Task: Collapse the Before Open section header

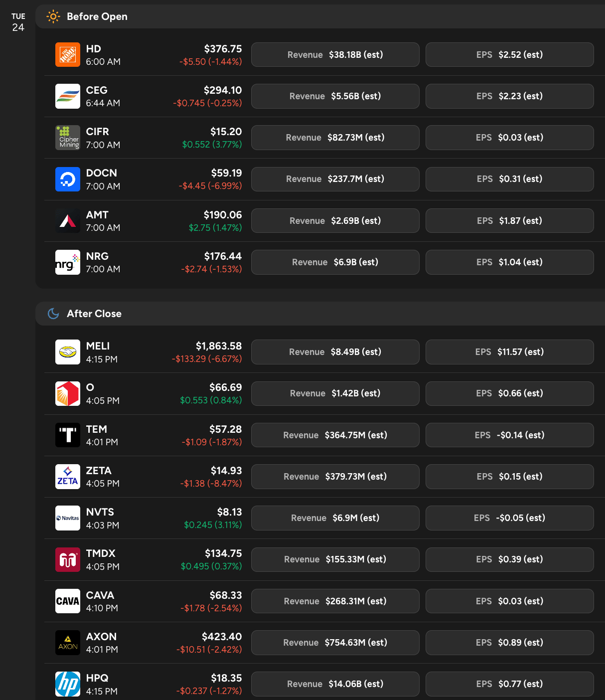Action: coord(320,16)
